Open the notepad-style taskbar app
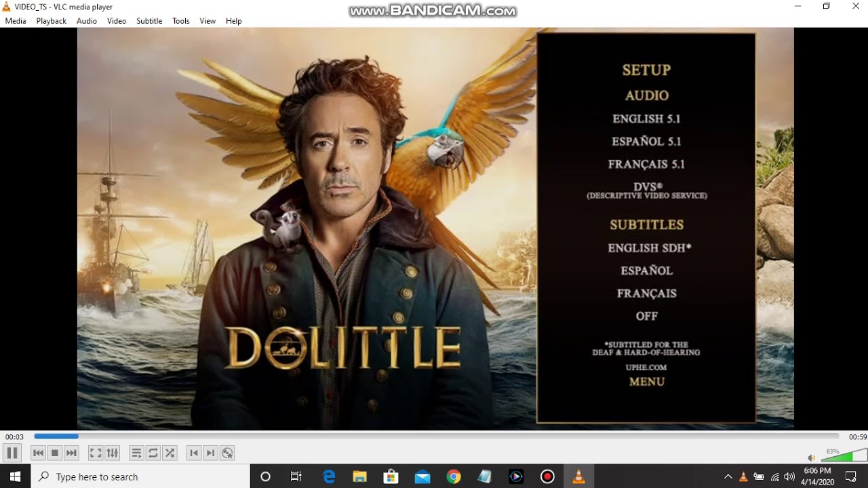868x488 pixels. [x=484, y=476]
